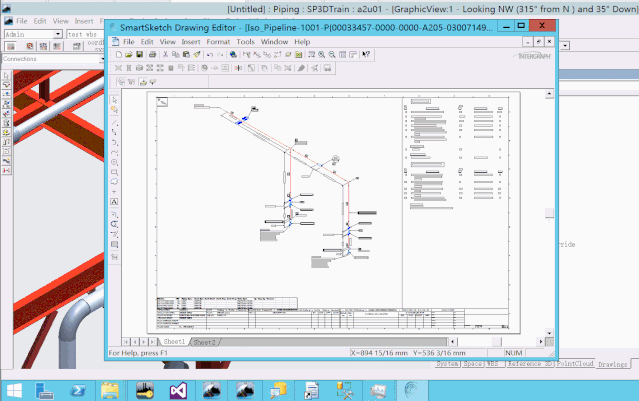Click the New document icon in SmartSketch
This screenshot has height=401, width=639.
pos(119,55)
